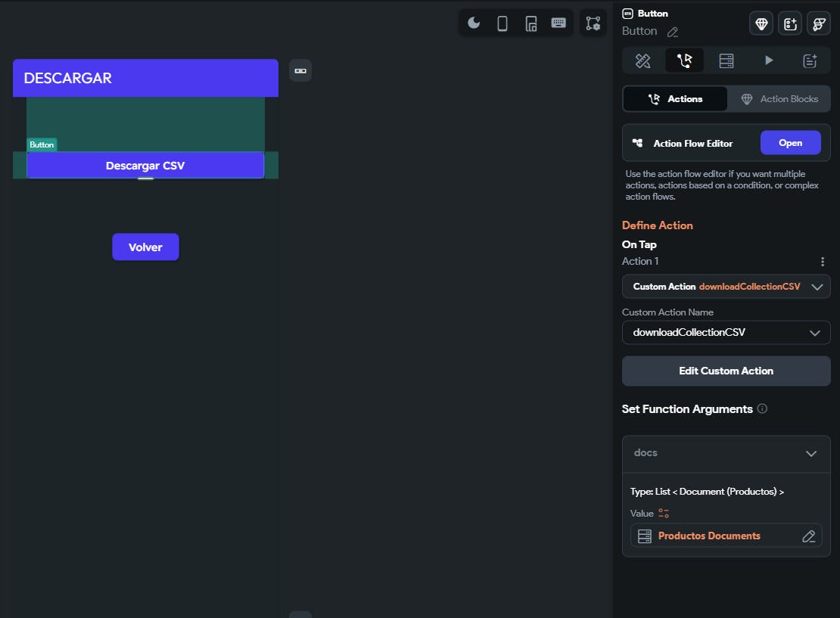Click the pencil icon to rename Button
This screenshot has height=618, width=840.
click(673, 32)
